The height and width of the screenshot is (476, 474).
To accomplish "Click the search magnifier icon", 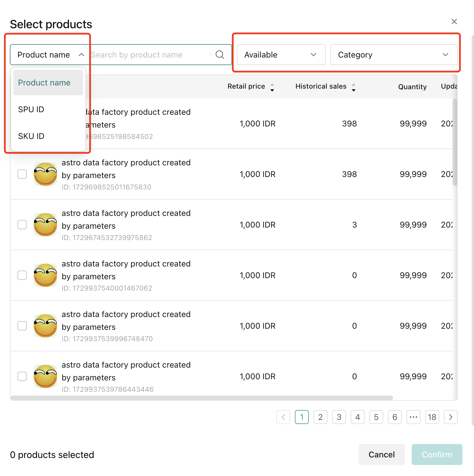I will [220, 55].
